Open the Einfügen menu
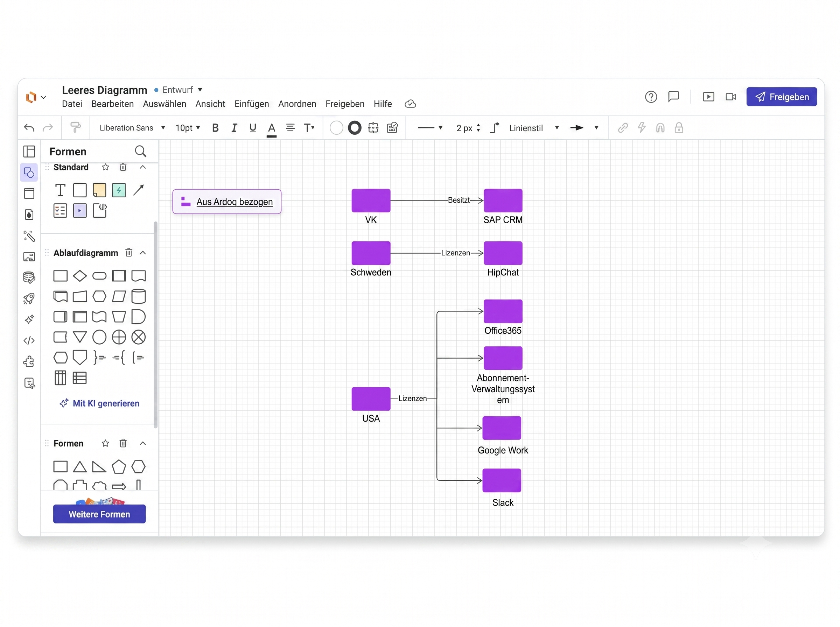The width and height of the screenshot is (840, 627). [252, 104]
